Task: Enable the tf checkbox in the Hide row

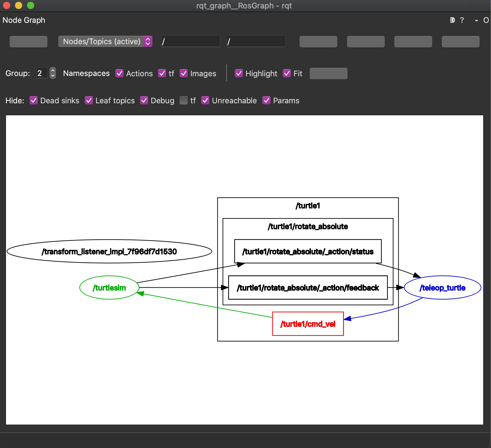Action: pos(183,101)
